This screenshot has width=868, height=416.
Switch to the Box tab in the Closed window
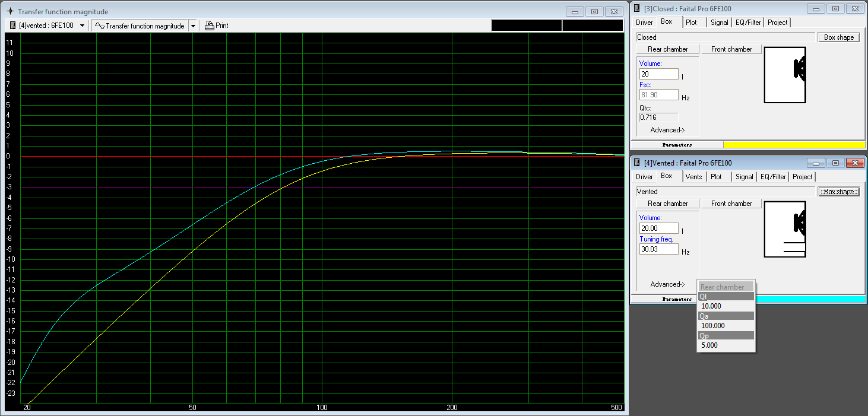[x=667, y=22]
